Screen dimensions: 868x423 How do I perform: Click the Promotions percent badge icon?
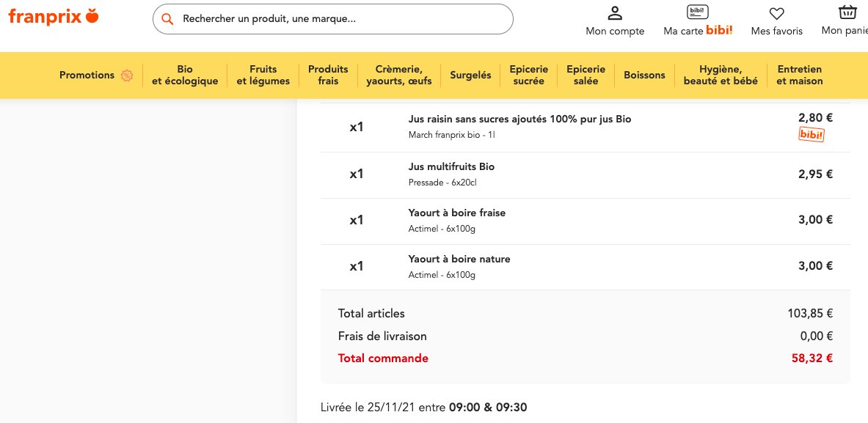tap(127, 76)
